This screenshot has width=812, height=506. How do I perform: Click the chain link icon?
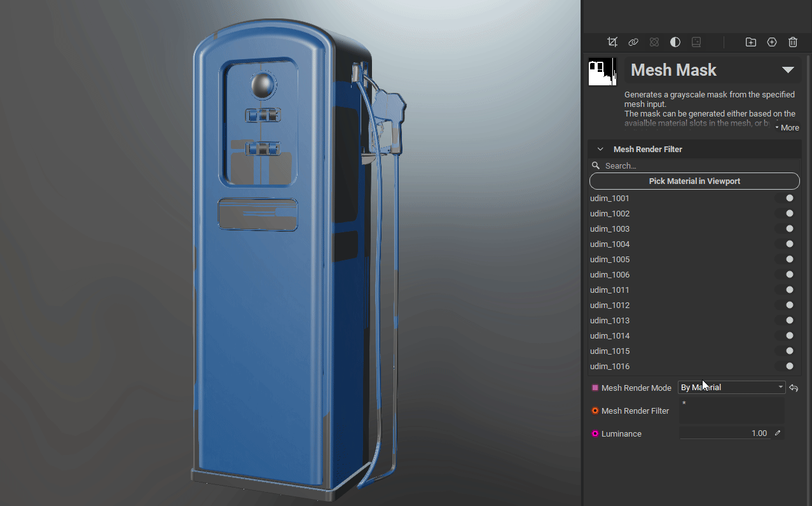click(x=633, y=42)
